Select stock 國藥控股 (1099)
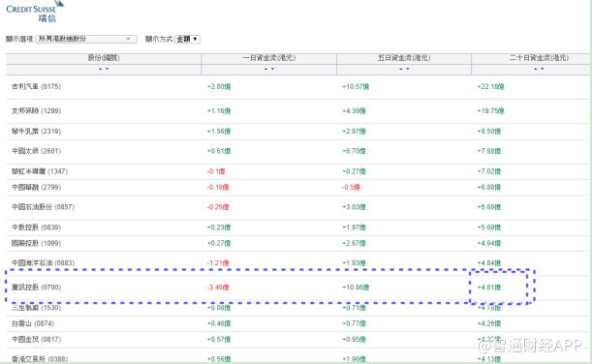Viewport: 592px width, 364px height. [x=36, y=243]
